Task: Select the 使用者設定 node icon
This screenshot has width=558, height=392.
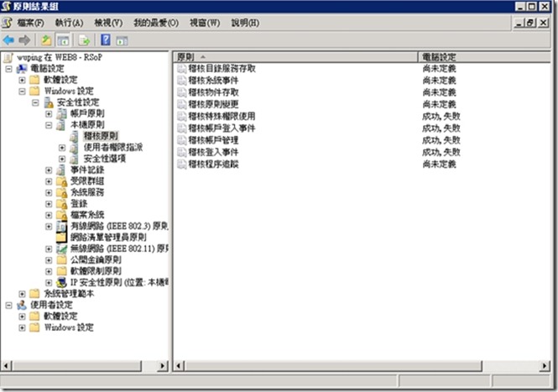Action: [x=22, y=305]
